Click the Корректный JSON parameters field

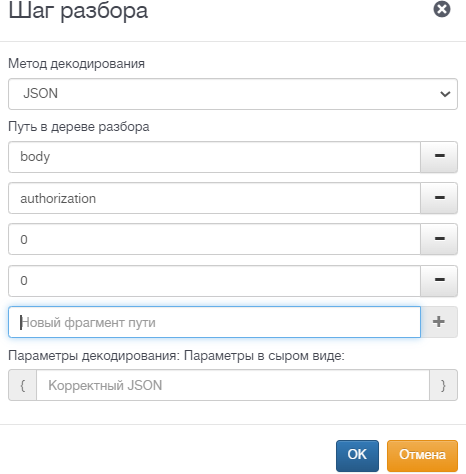pyautogui.click(x=233, y=385)
